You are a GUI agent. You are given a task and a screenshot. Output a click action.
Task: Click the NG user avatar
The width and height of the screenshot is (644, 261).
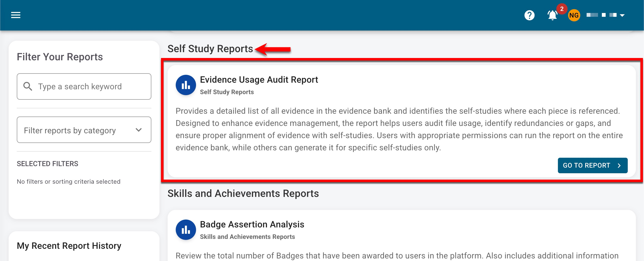[x=574, y=16]
